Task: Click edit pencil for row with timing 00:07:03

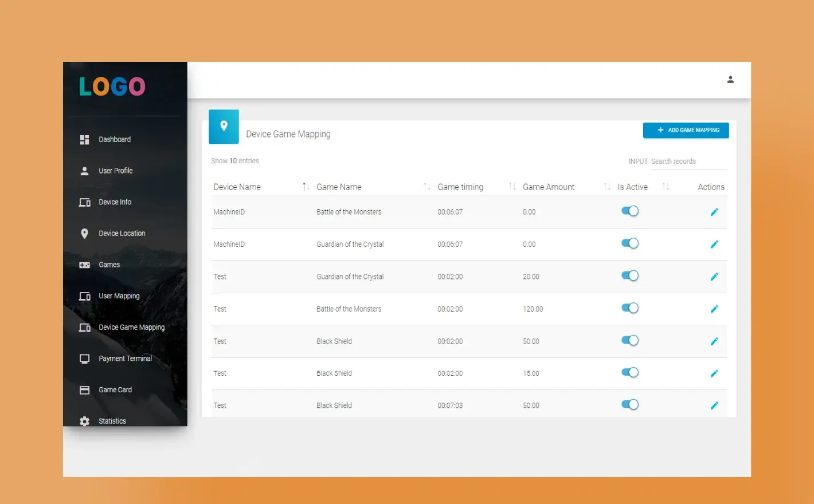Action: click(x=714, y=405)
